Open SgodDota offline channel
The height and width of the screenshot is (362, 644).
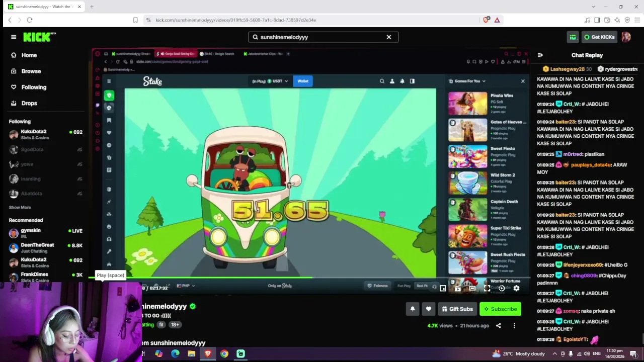[x=45, y=150]
